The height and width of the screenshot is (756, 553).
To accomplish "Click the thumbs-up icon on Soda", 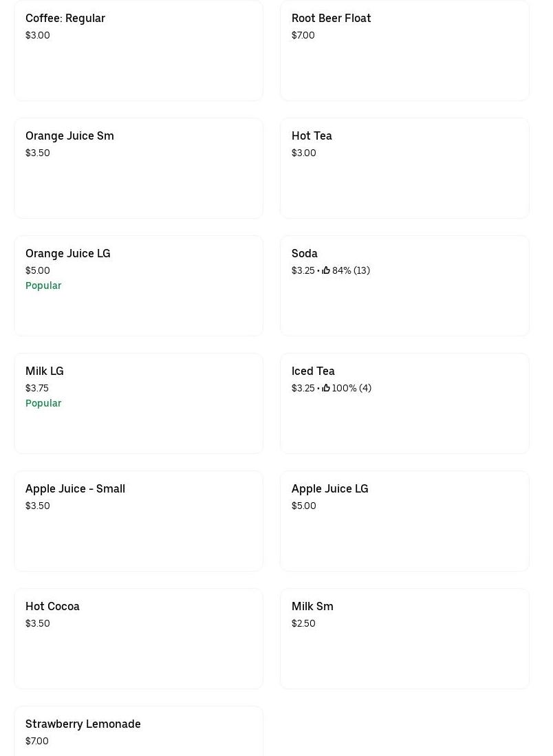I will [x=326, y=270].
